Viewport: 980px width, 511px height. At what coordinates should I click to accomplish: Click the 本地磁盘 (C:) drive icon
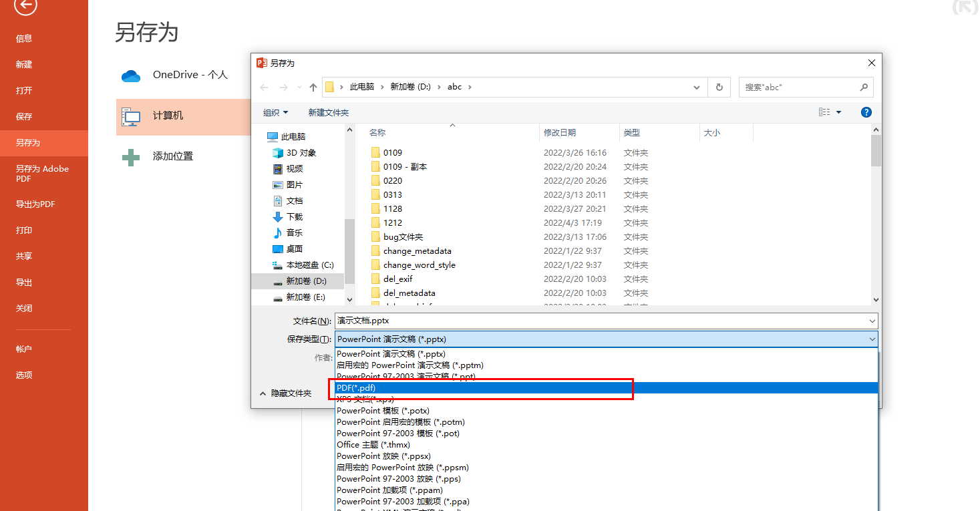pyautogui.click(x=278, y=265)
